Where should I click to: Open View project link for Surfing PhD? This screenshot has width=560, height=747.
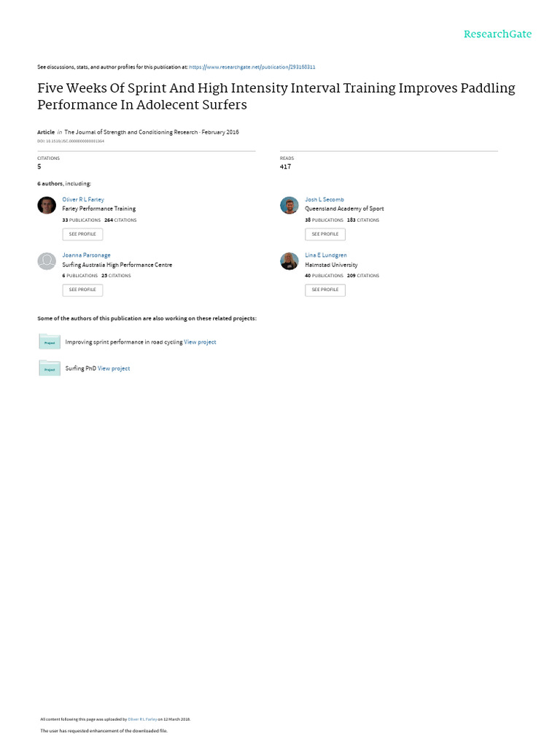click(114, 368)
